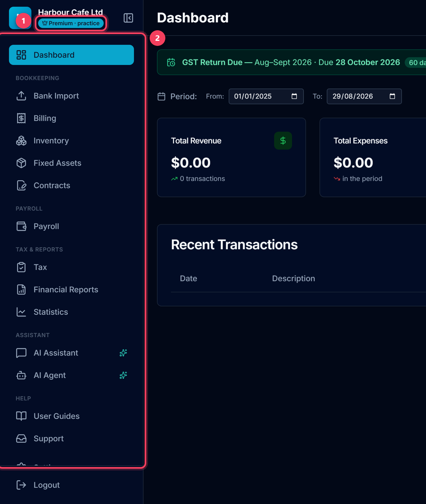Viewport: 426px width, 504px height.
Task: Collapse the sidebar with the panel icon
Action: coord(128,18)
